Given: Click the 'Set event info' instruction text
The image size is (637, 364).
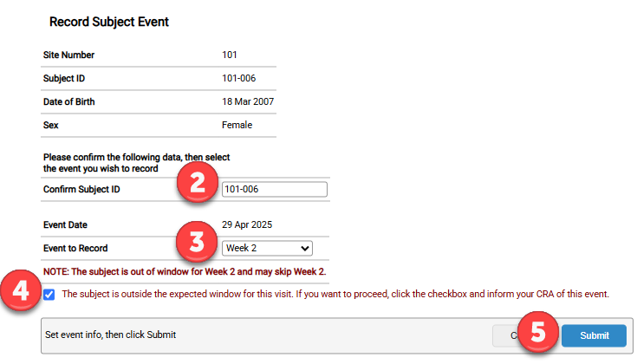Looking at the screenshot, I should (110, 334).
